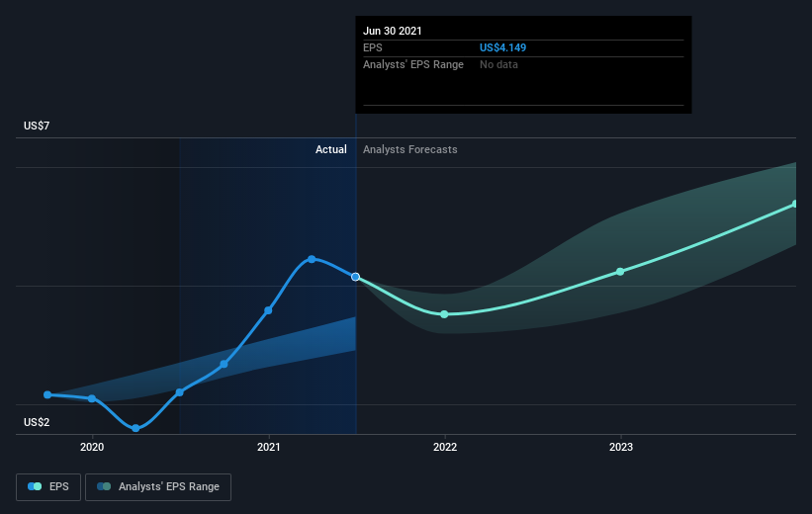This screenshot has width=812, height=514.
Task: Select the peak EPS data point in early 2021
Action: [312, 259]
